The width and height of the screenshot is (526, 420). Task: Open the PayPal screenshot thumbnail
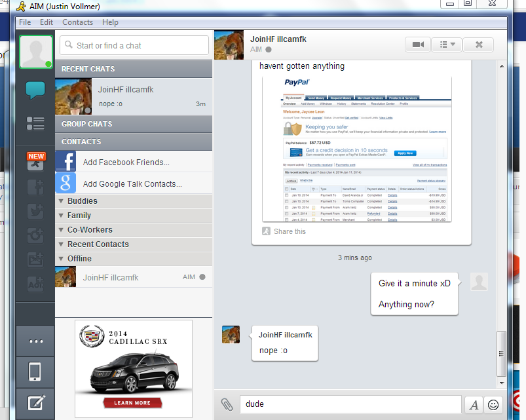click(x=357, y=149)
